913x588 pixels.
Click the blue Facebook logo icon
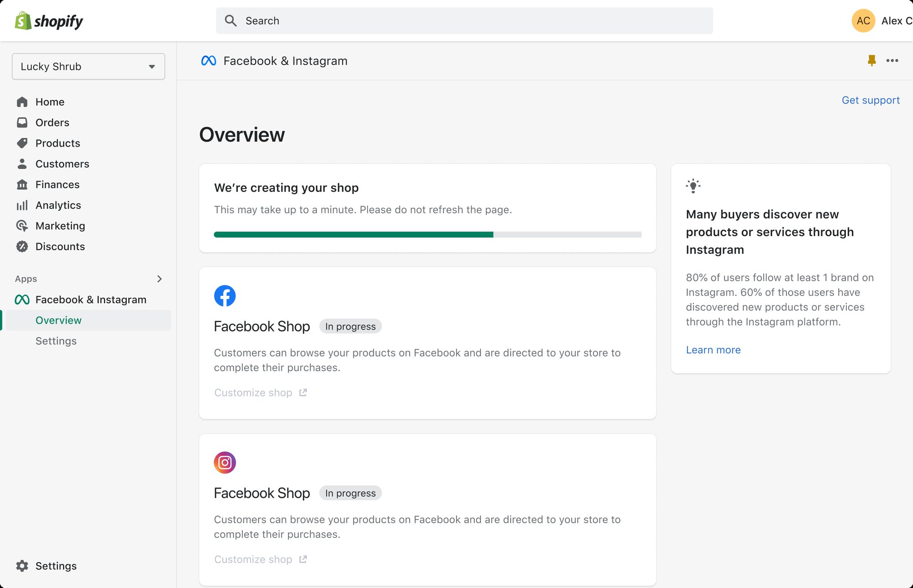225,296
